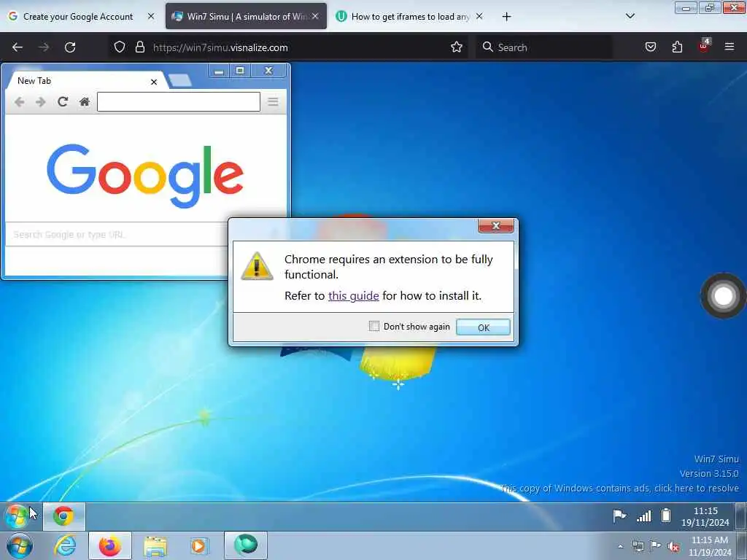Save page to Pocket

[650, 47]
